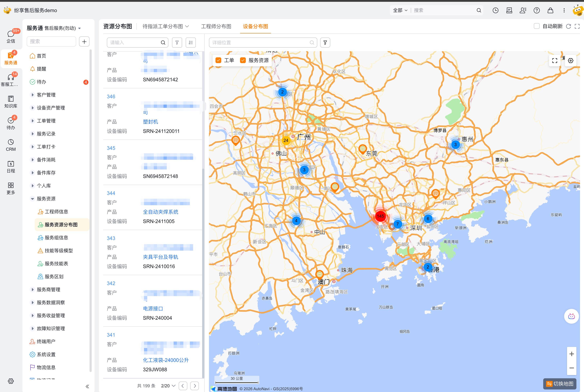Open the list sort icon

tap(191, 43)
